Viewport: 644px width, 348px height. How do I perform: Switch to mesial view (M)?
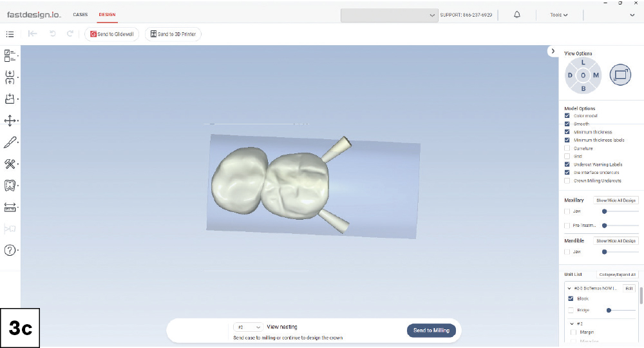(x=596, y=75)
